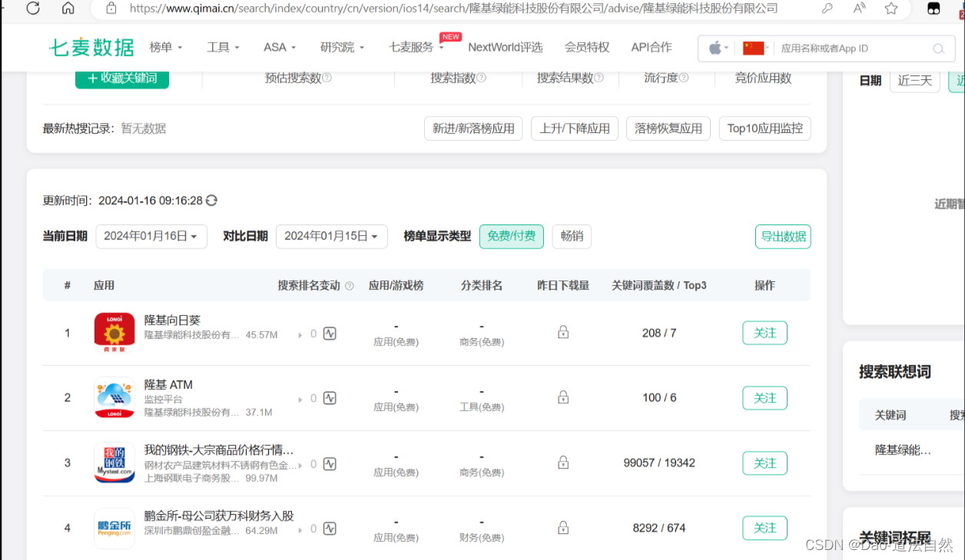This screenshot has height=560, width=965.
Task: Click the 99057 / 19342 keyword coverage value
Action: tap(659, 462)
